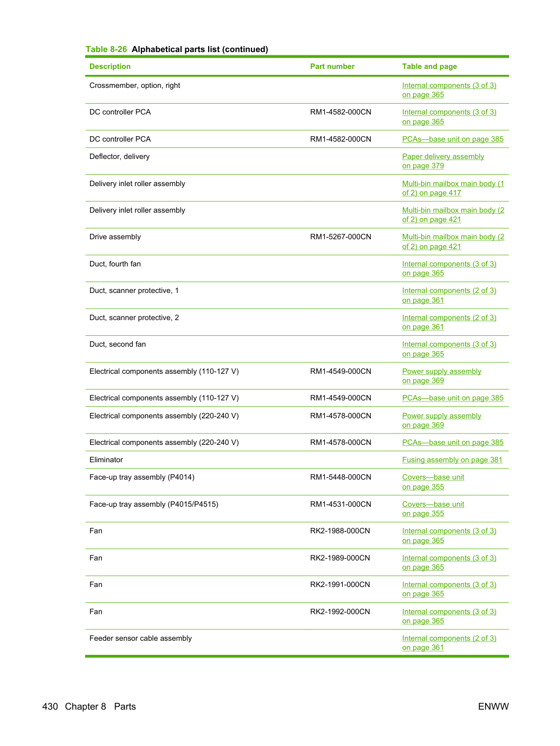560x746 pixels.
Task: Open Internal components link for Duct, second fan
Action: (x=449, y=349)
